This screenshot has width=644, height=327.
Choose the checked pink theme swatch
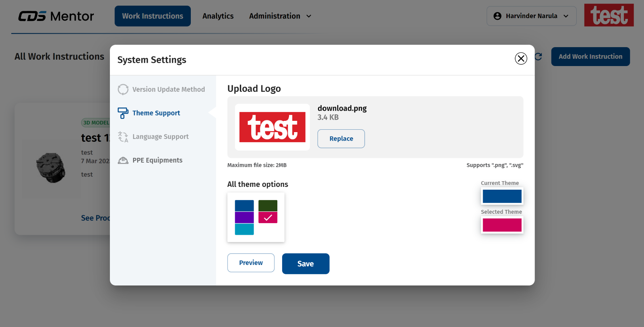point(268,217)
